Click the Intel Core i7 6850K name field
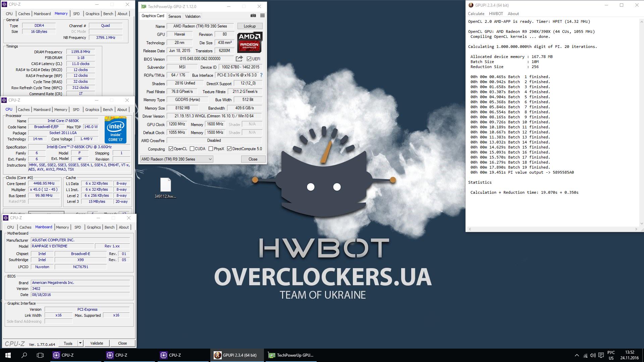 [63, 121]
